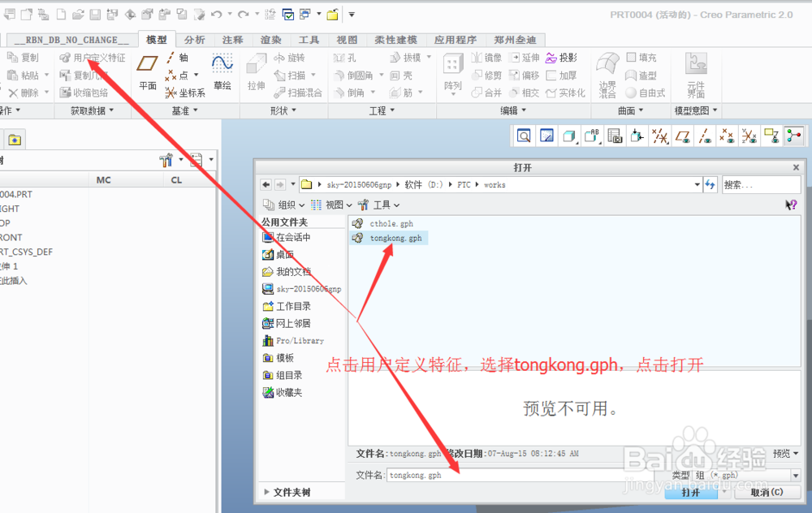This screenshot has width=812, height=513.
Task: Open the saved view manager icon
Action: tap(591, 136)
